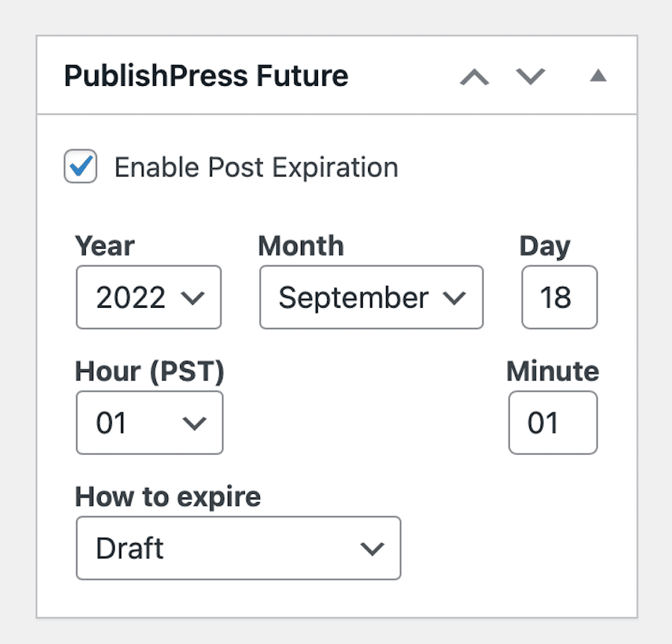672x644 pixels.
Task: Click the PublishPress Future panel title
Action: coord(207,75)
